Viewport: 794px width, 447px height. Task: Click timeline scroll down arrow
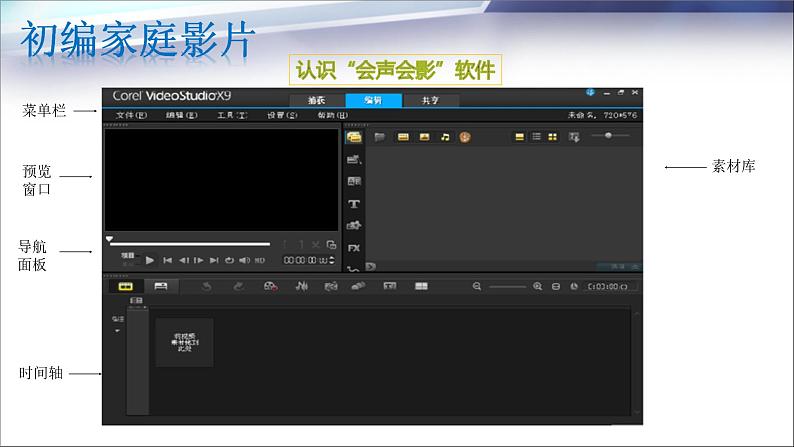637,413
